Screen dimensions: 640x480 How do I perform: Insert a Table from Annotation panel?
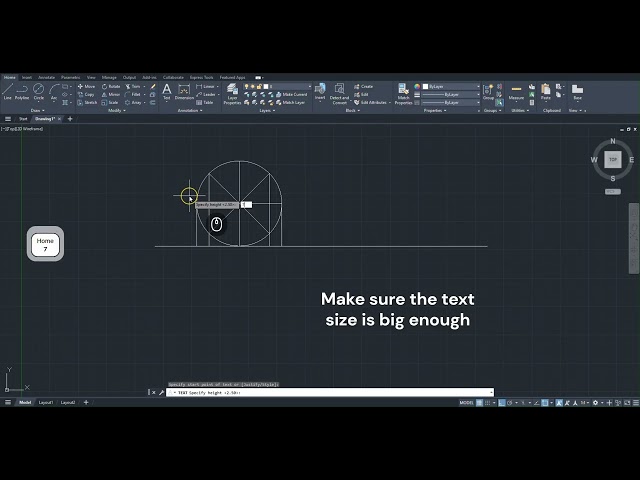[x=205, y=102]
